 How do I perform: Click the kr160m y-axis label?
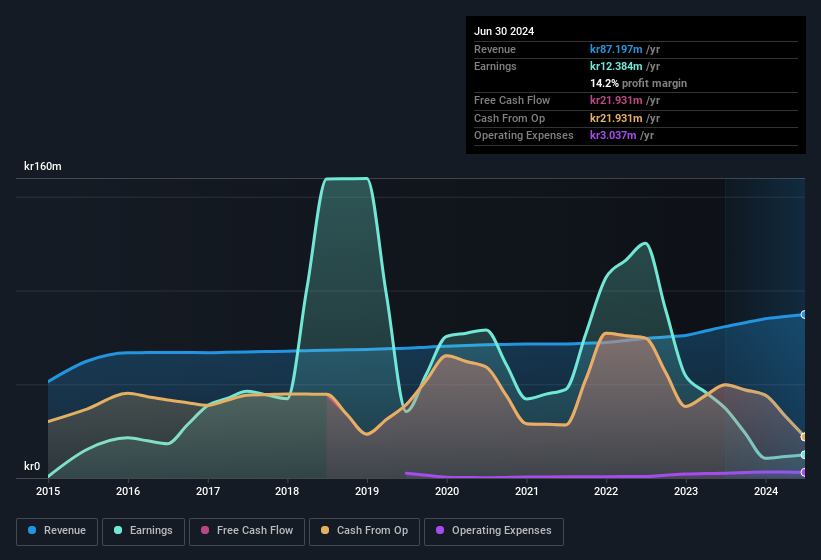[x=43, y=166]
